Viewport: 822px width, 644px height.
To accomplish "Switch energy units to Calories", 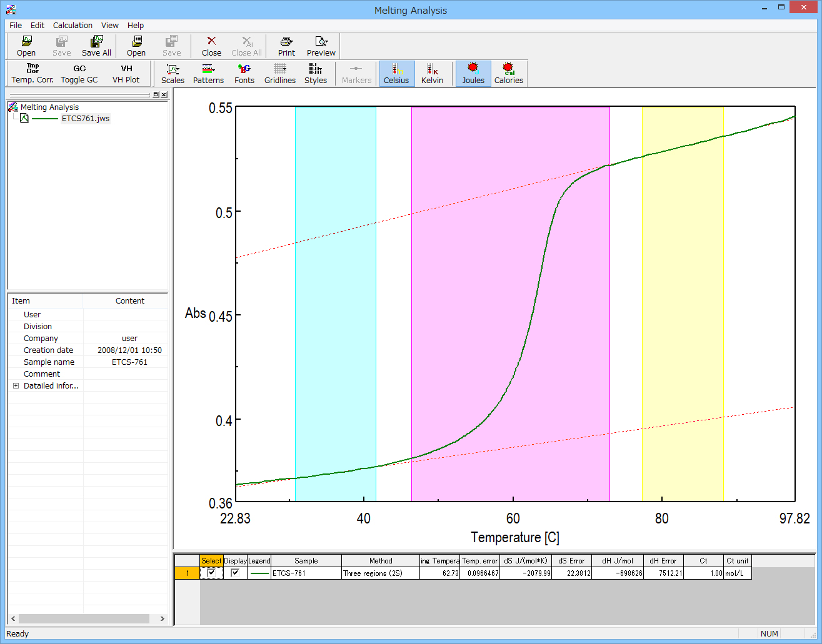I will pos(509,73).
